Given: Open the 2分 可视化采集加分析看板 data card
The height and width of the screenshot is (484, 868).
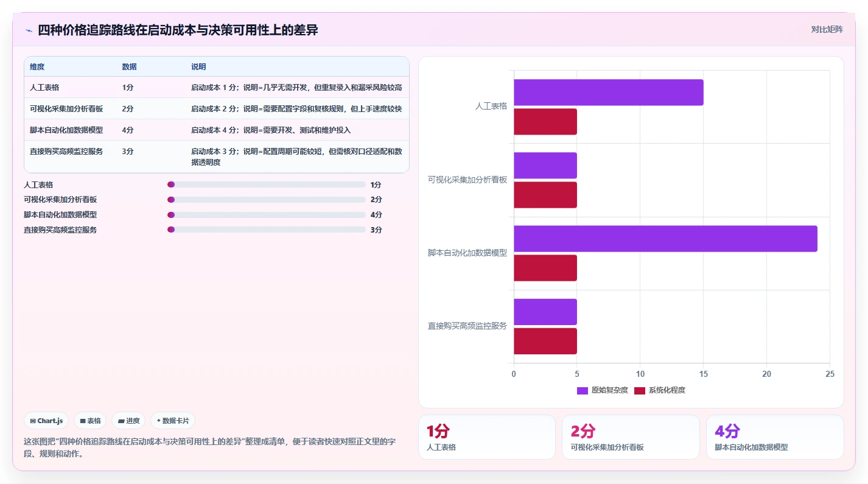Looking at the screenshot, I should [x=631, y=437].
